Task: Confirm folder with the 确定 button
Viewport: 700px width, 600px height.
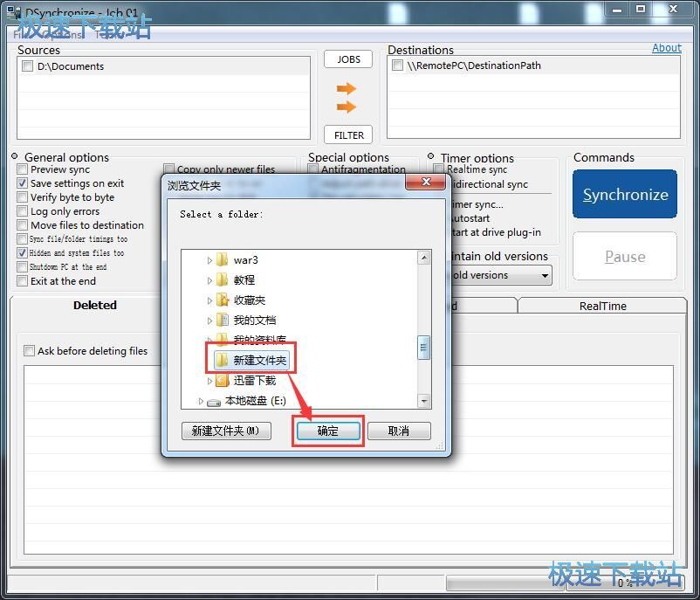Action: pos(327,431)
